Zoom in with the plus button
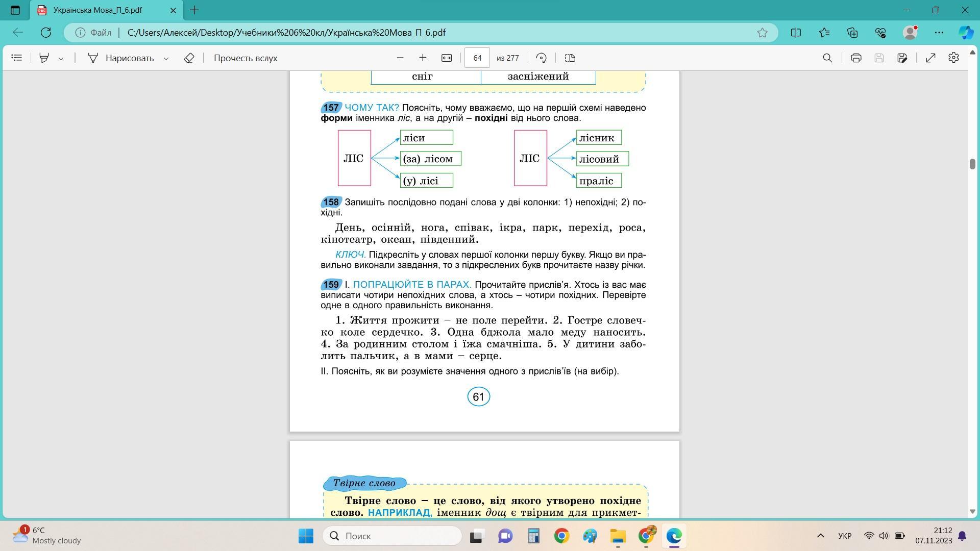Screen dimensions: 980x551 423,58
